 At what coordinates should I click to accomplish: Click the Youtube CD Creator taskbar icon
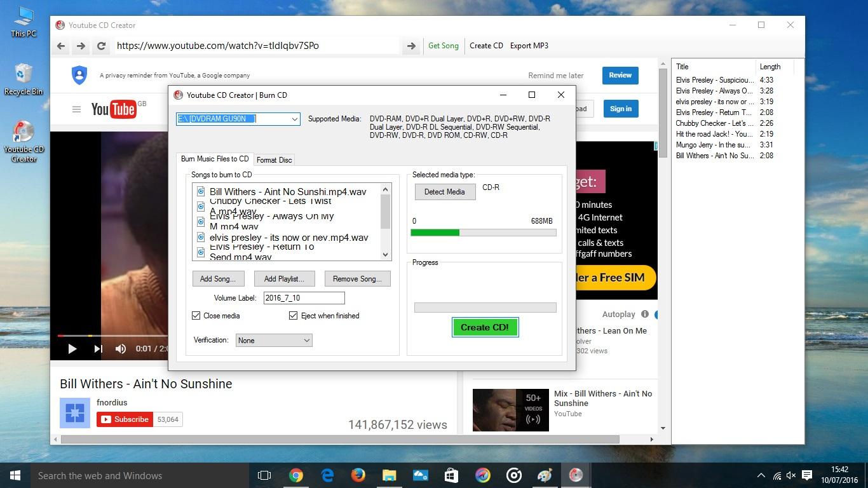click(576, 475)
